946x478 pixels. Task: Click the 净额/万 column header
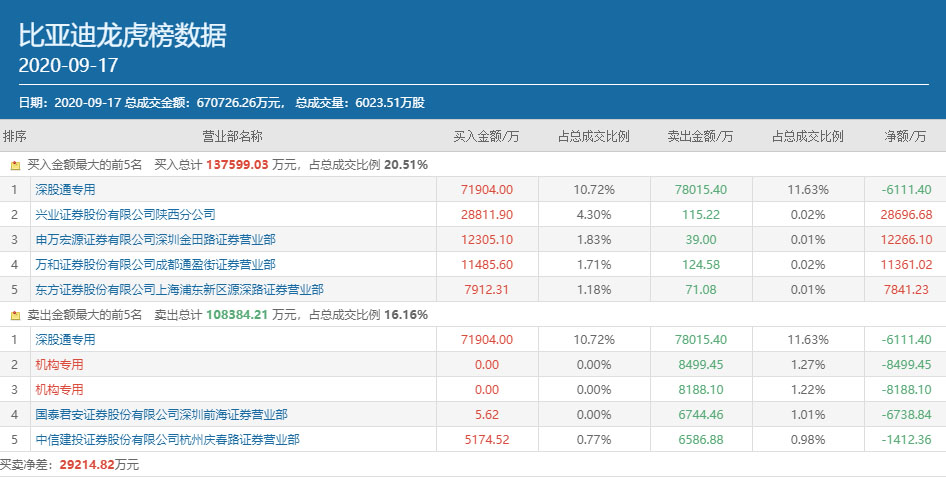point(904,136)
